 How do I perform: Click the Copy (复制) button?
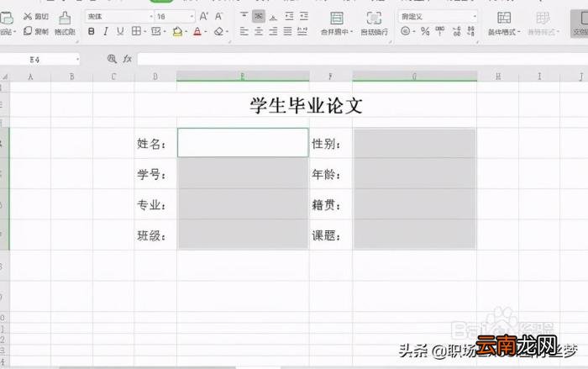click(x=36, y=31)
